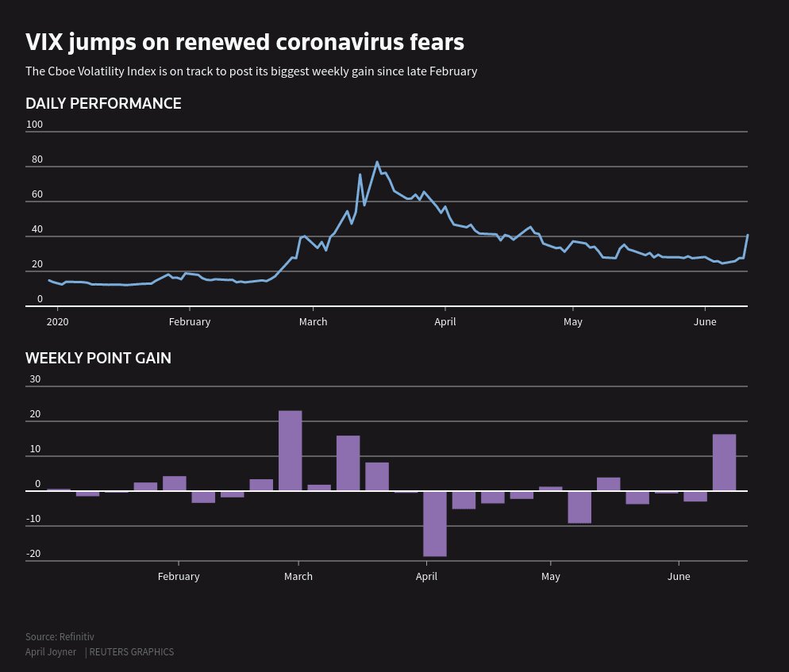Click the April label on weekly chart
Image resolution: width=789 pixels, height=672 pixels.
[x=426, y=577]
